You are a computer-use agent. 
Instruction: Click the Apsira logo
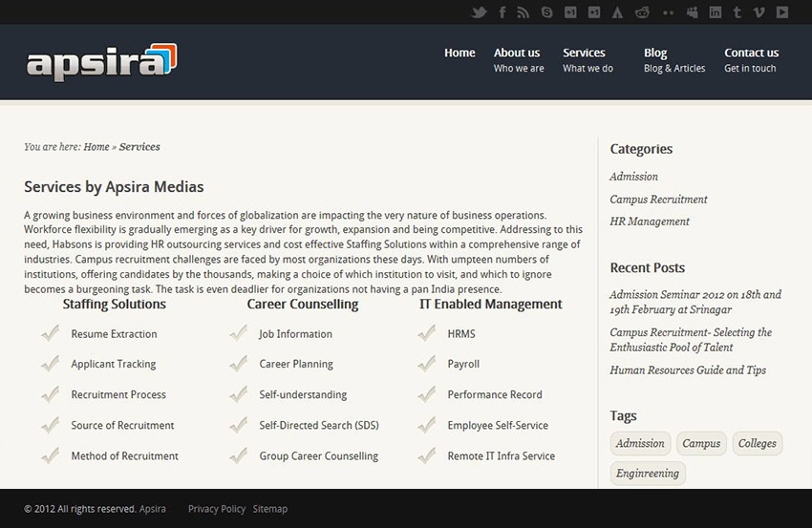tap(101, 62)
